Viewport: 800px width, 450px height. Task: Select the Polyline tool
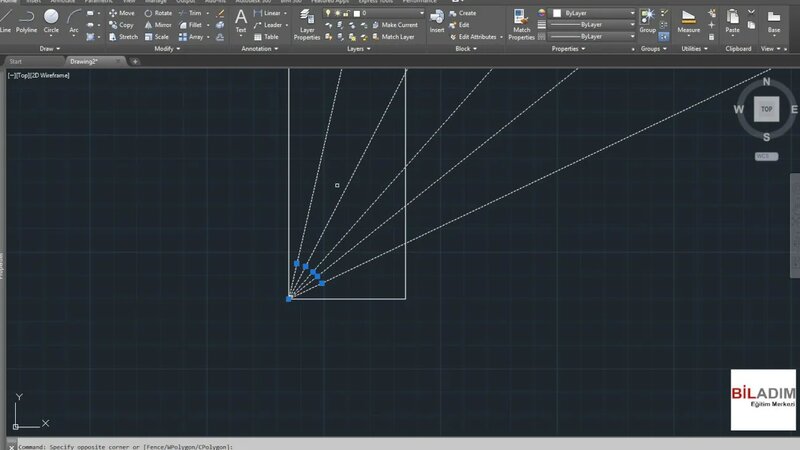pyautogui.click(x=26, y=21)
